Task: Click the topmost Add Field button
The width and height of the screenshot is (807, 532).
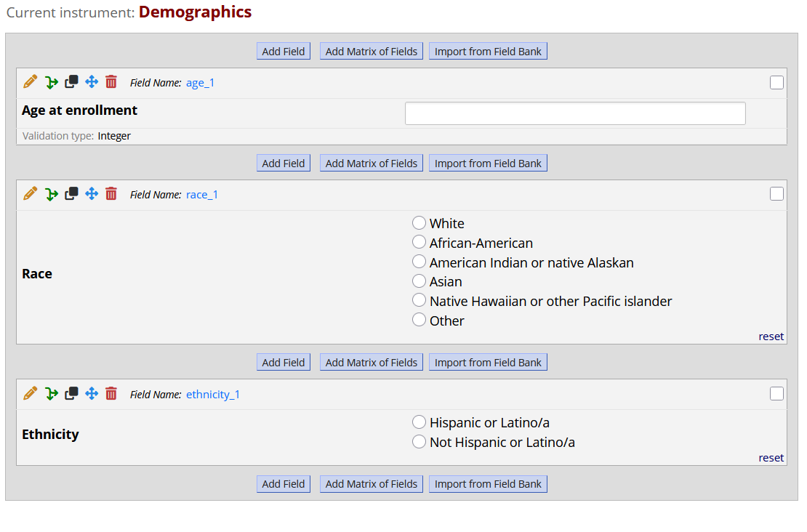Action: (283, 51)
